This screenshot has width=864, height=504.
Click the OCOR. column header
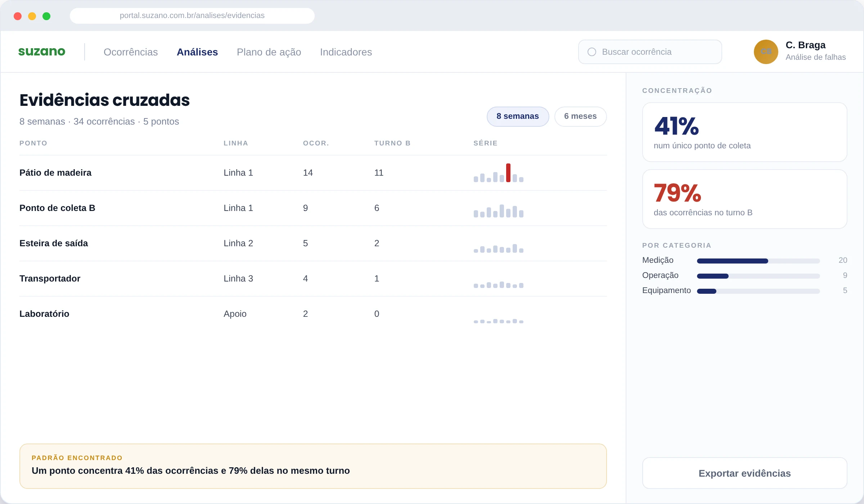[316, 143]
